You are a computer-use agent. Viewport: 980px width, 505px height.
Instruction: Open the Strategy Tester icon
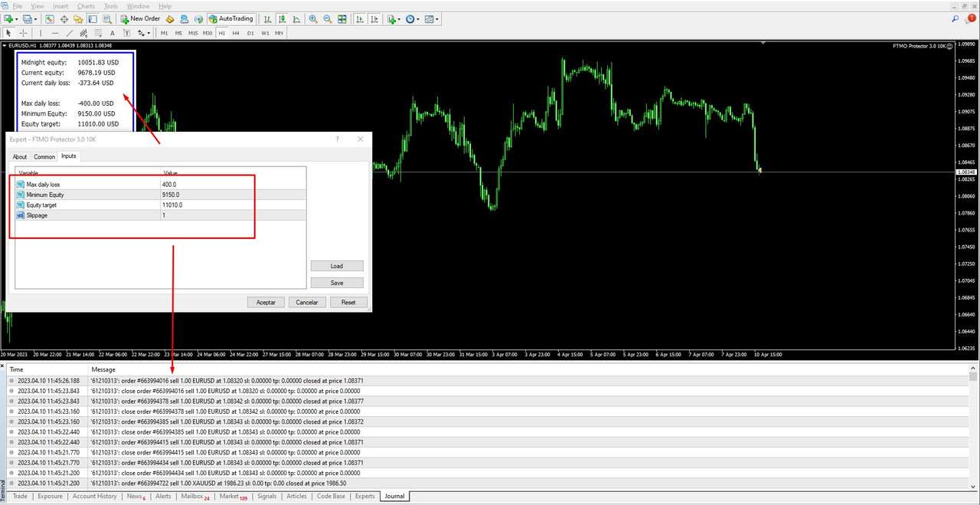pos(106,18)
